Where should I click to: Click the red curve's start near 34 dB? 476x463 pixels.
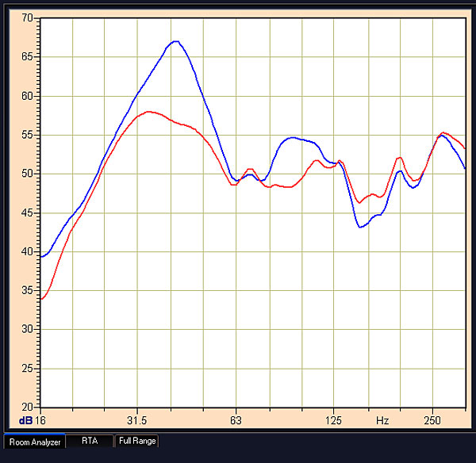pyautogui.click(x=42, y=299)
